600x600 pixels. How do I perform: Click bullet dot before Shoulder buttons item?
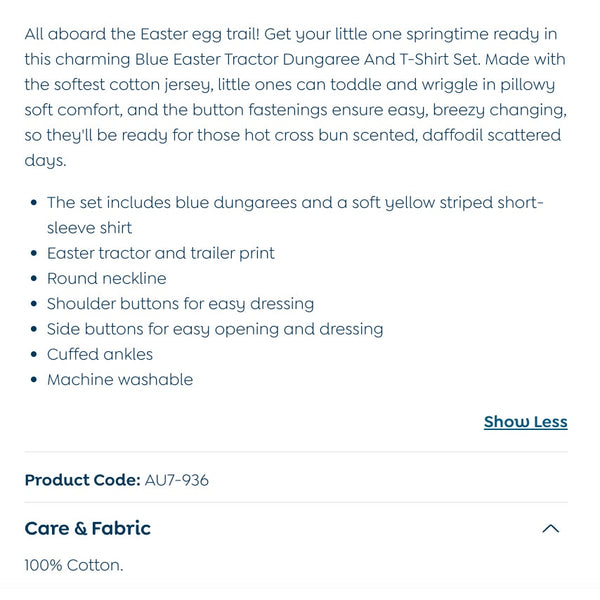[33, 304]
